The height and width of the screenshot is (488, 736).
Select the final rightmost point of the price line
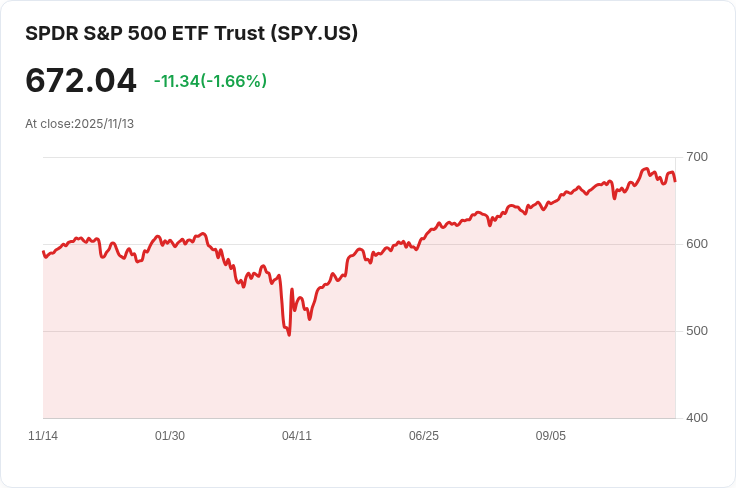pyautogui.click(x=675, y=181)
